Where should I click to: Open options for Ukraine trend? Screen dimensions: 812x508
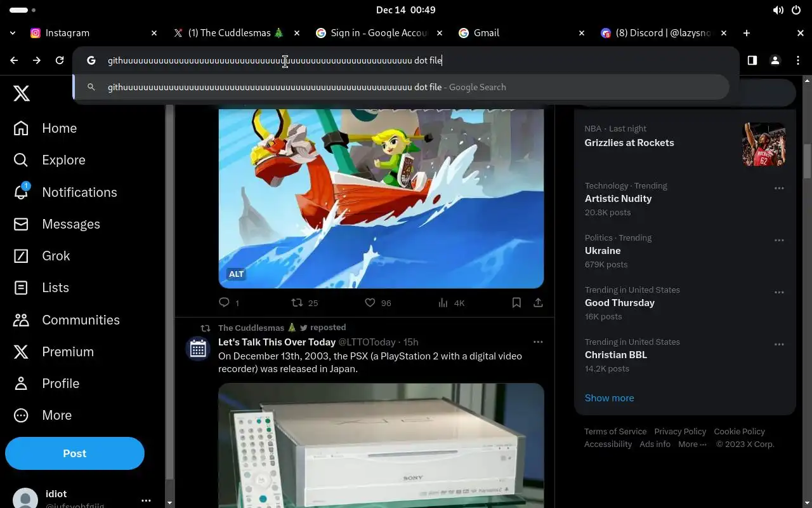779,241
